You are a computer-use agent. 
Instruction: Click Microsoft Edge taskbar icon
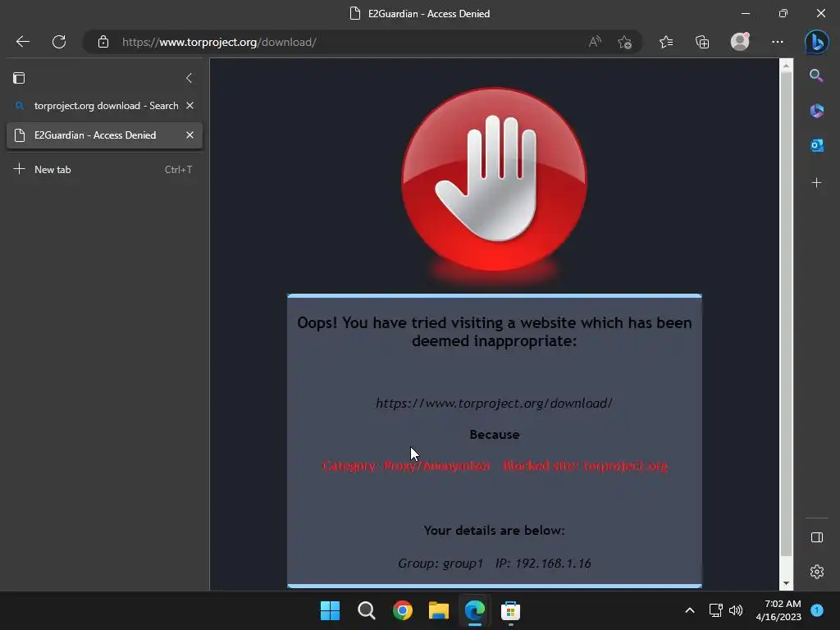[475, 610]
